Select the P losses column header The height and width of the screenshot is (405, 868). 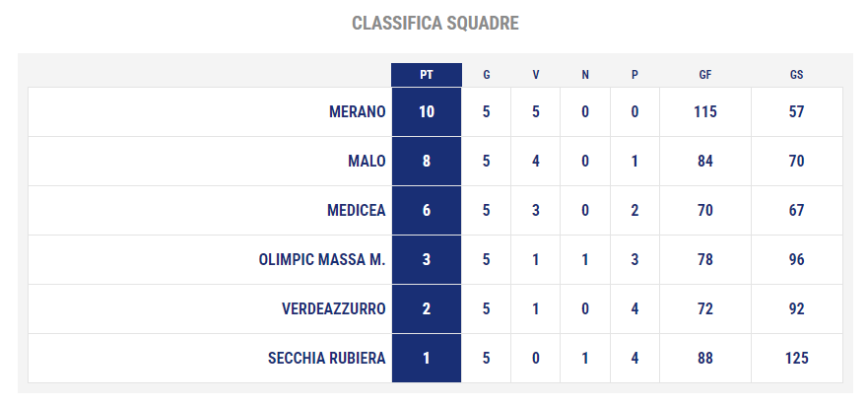(634, 75)
